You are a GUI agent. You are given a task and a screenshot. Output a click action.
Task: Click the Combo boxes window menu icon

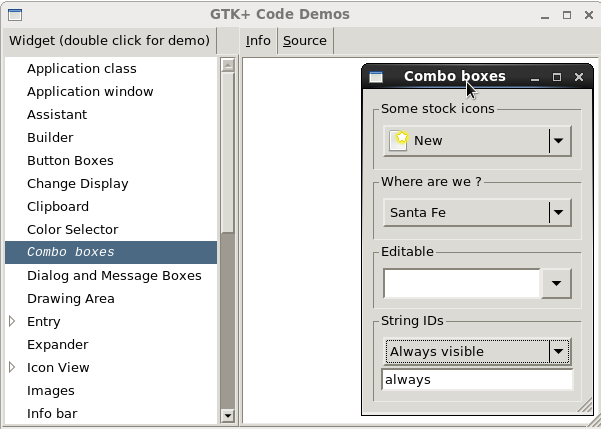point(376,77)
